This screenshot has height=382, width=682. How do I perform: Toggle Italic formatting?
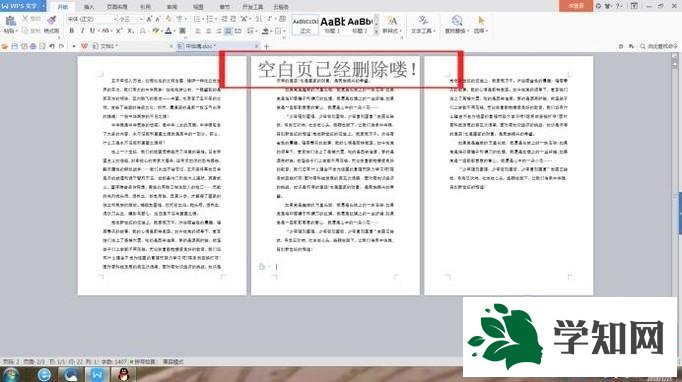(82, 31)
